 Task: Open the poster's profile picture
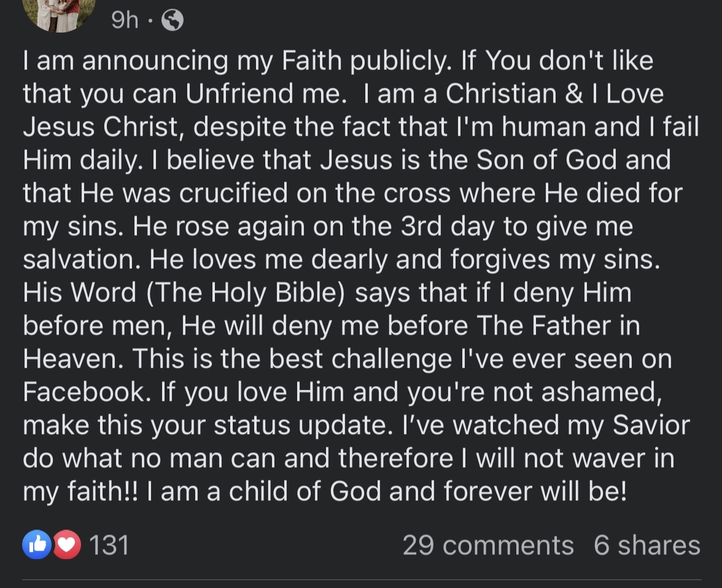click(59, 14)
